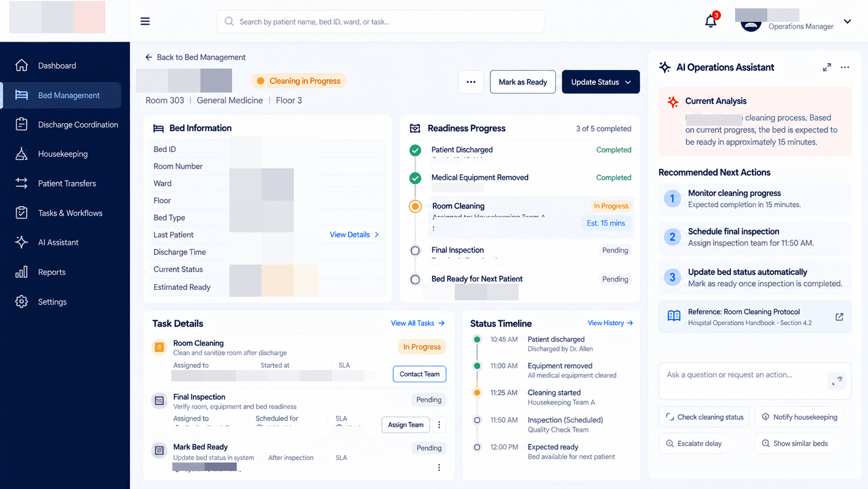868x489 pixels.
Task: Click the Settings gear icon
Action: coord(21,301)
